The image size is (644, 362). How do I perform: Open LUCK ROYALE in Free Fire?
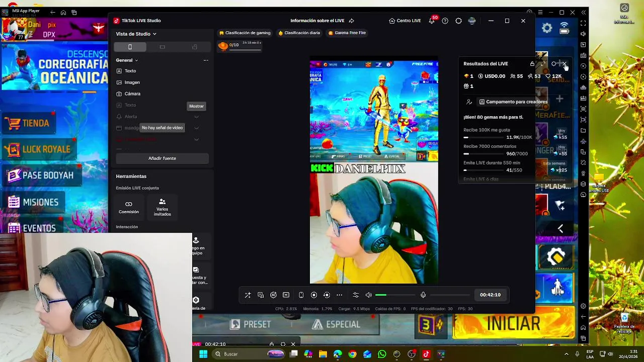tap(39, 149)
